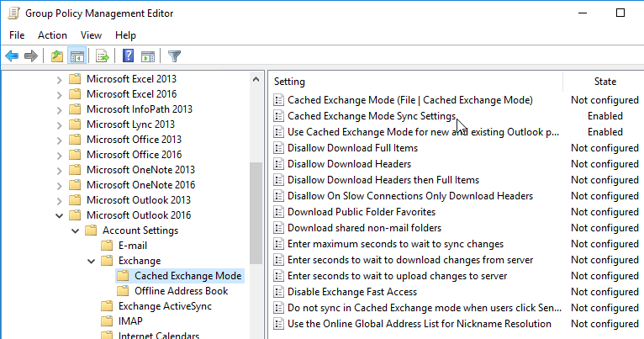Toggle the Show/Hide Console Tree icon
Screen dimensions: 644x339
[x=77, y=56]
